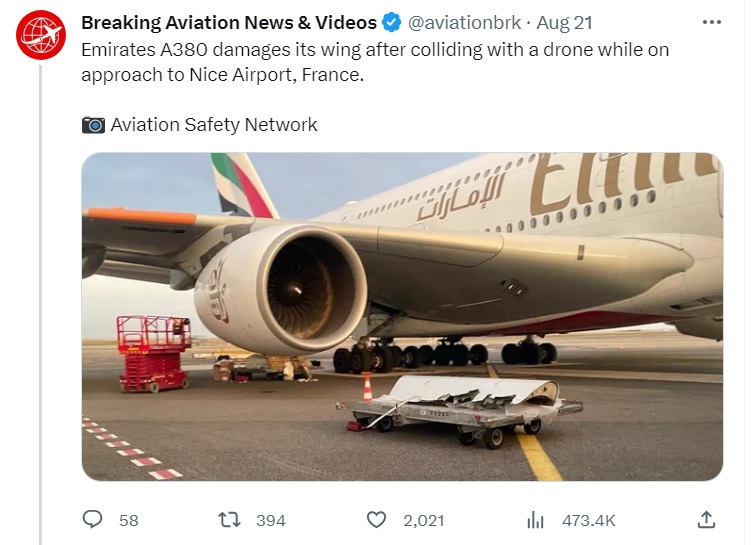Click the vertical thread line below the avatar
The image size is (754, 545).
[x=41, y=300]
